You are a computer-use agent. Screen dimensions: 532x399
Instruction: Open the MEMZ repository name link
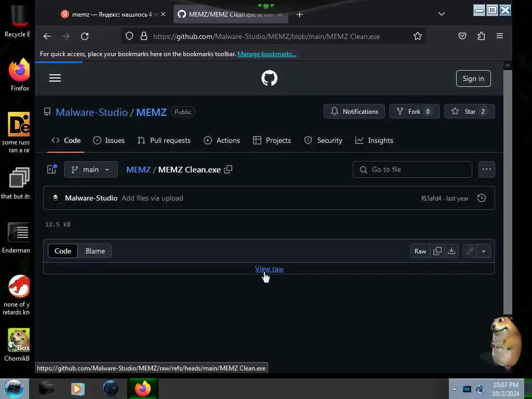pos(151,112)
